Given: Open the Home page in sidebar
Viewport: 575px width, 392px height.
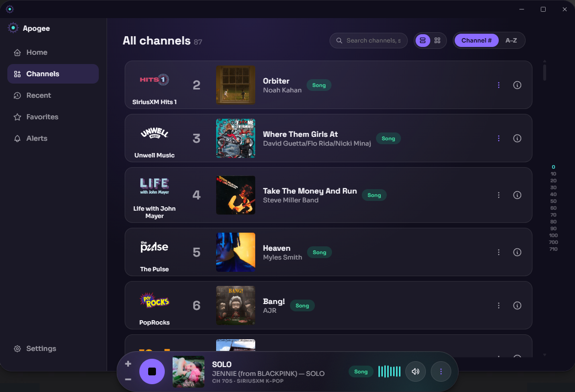Looking at the screenshot, I should 53,52.
